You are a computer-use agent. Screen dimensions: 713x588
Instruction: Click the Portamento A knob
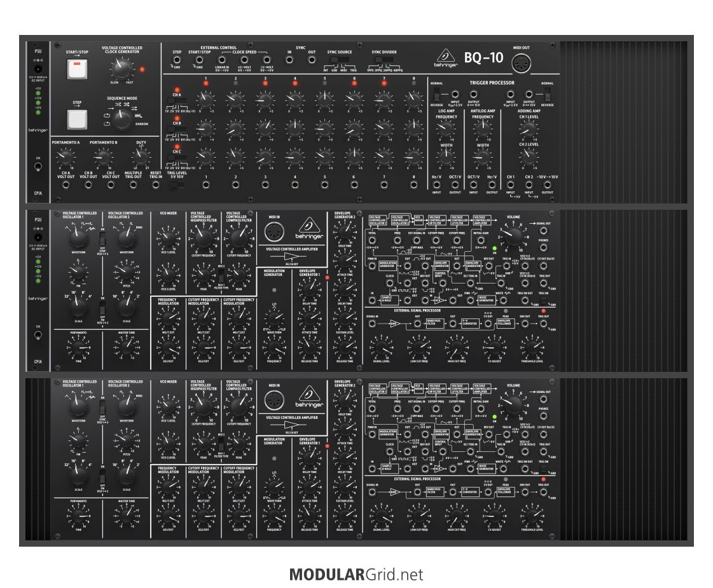click(x=66, y=157)
